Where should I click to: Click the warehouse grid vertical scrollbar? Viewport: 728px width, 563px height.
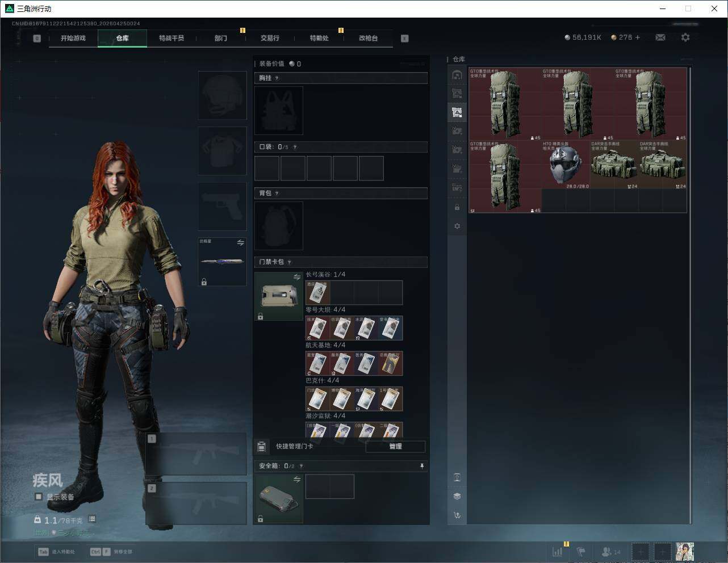(690, 295)
